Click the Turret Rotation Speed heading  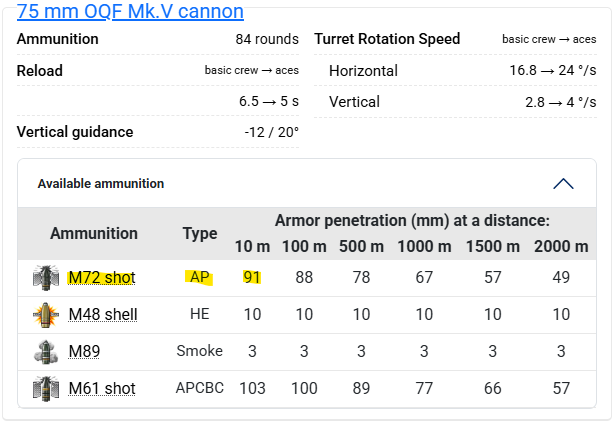point(387,39)
